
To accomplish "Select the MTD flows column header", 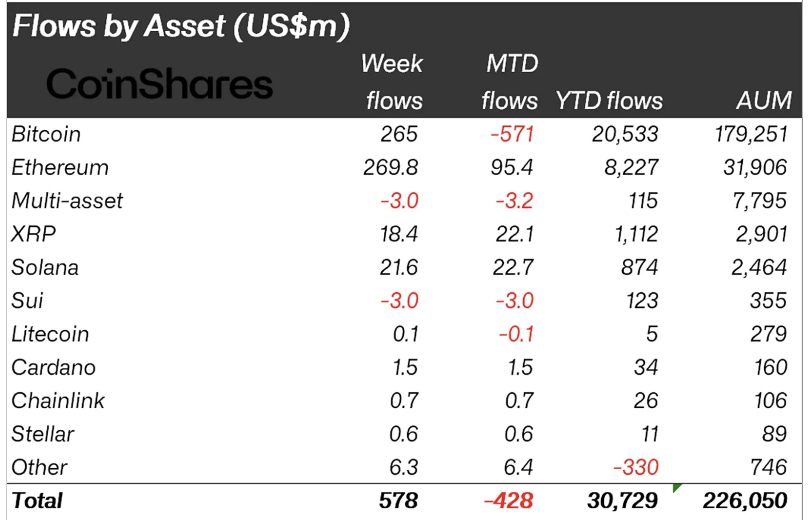I will 510,82.
